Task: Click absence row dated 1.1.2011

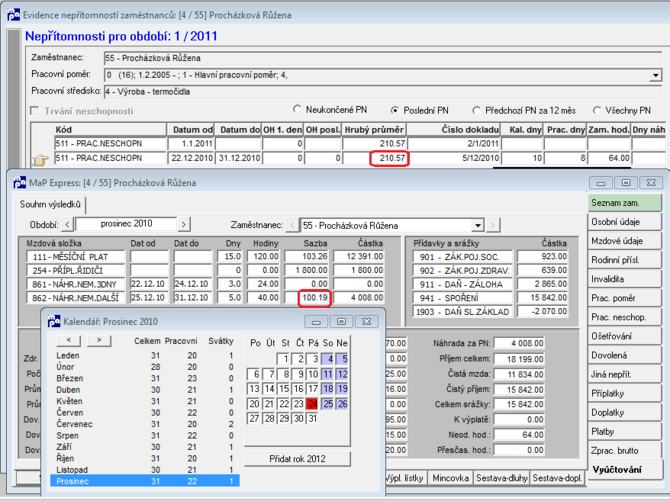Action: click(x=359, y=144)
